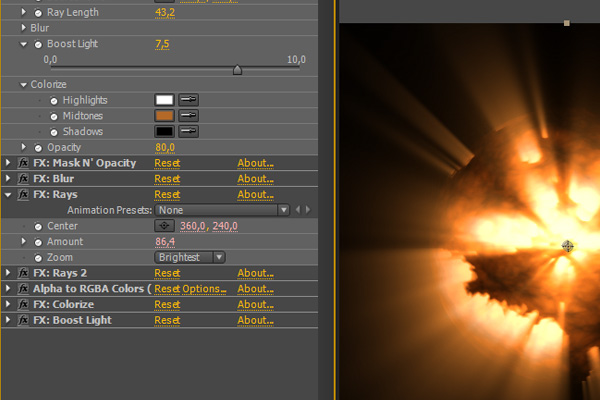
Task: Go to next animation preset arrow
Action: [308, 210]
